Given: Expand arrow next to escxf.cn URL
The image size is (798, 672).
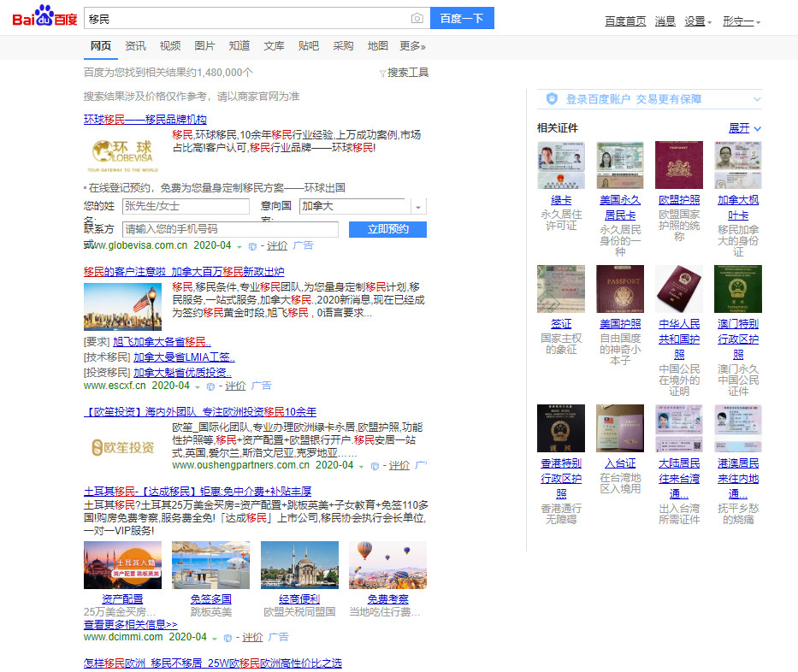Looking at the screenshot, I should tap(198, 387).
